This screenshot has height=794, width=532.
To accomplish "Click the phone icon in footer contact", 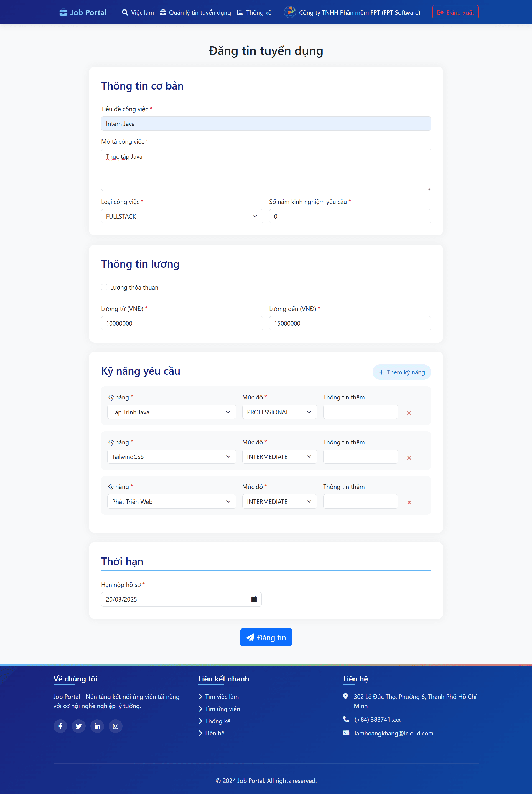I will pos(346,719).
